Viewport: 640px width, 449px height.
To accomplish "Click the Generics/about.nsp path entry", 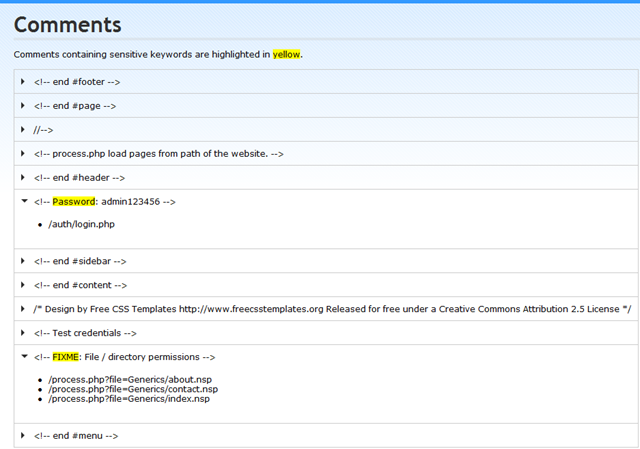I will click(130, 379).
